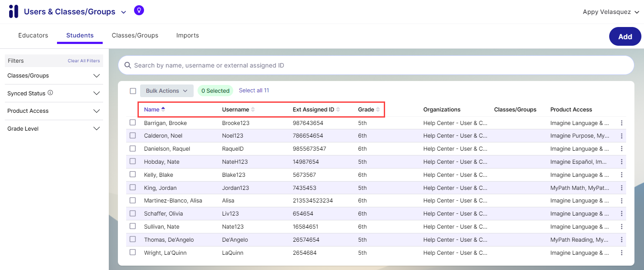Click the Imagine Español product cell
The height and width of the screenshot is (270, 644).
click(578, 162)
